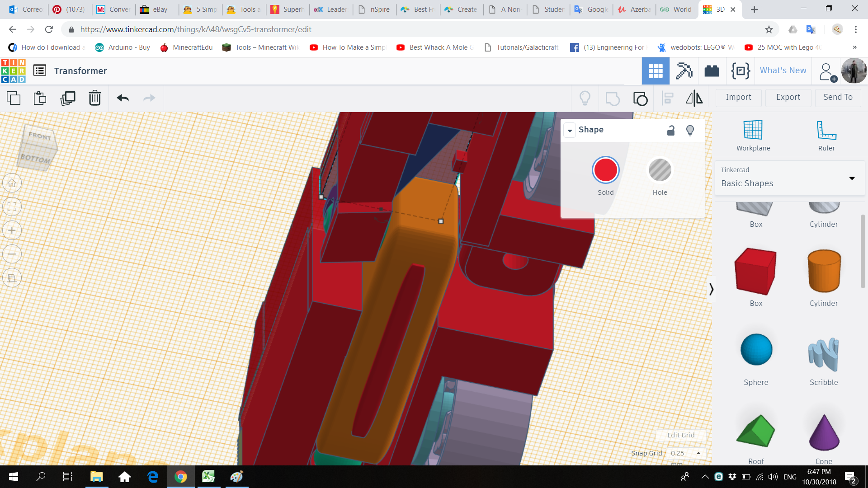The height and width of the screenshot is (488, 868).
Task: Open the What's New menu item
Action: pyautogui.click(x=783, y=70)
